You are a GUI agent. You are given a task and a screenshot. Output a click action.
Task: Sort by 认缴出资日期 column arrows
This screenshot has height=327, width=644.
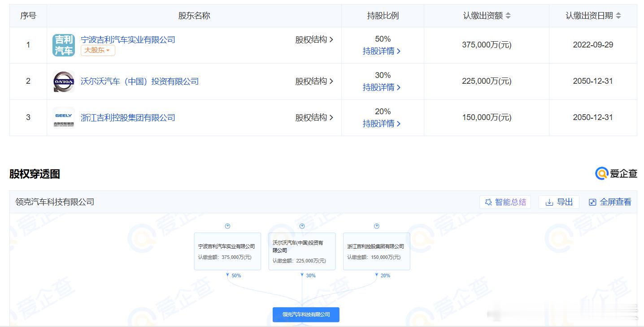(618, 16)
